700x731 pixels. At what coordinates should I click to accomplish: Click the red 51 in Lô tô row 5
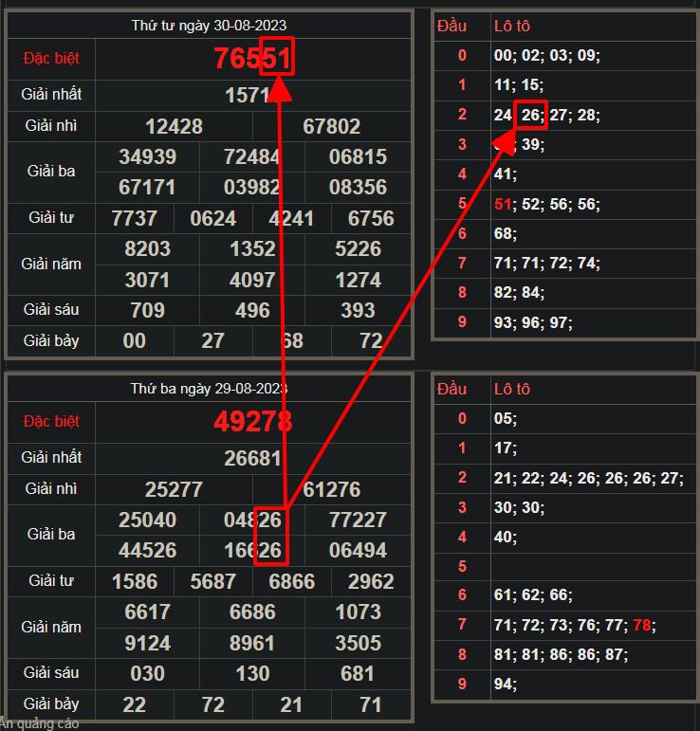pos(503,204)
